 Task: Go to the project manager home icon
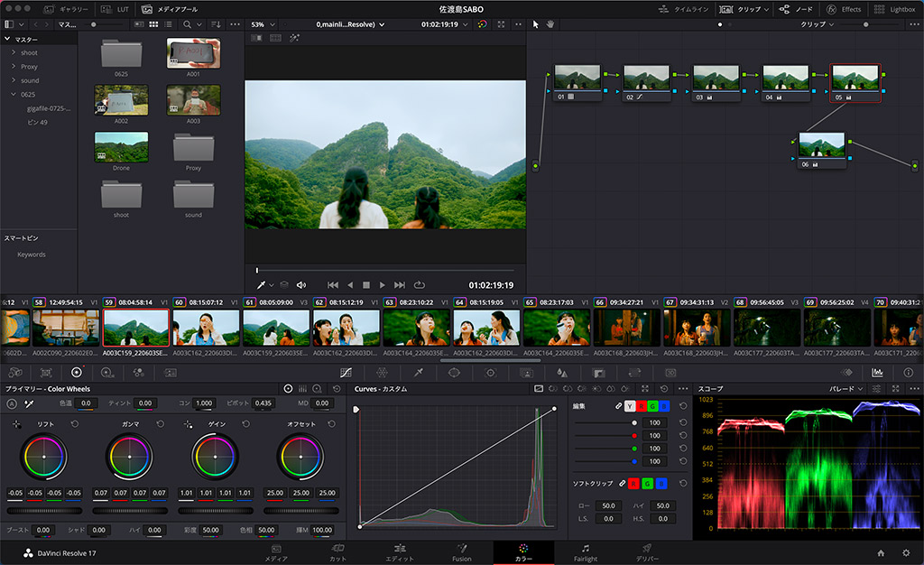click(x=881, y=552)
